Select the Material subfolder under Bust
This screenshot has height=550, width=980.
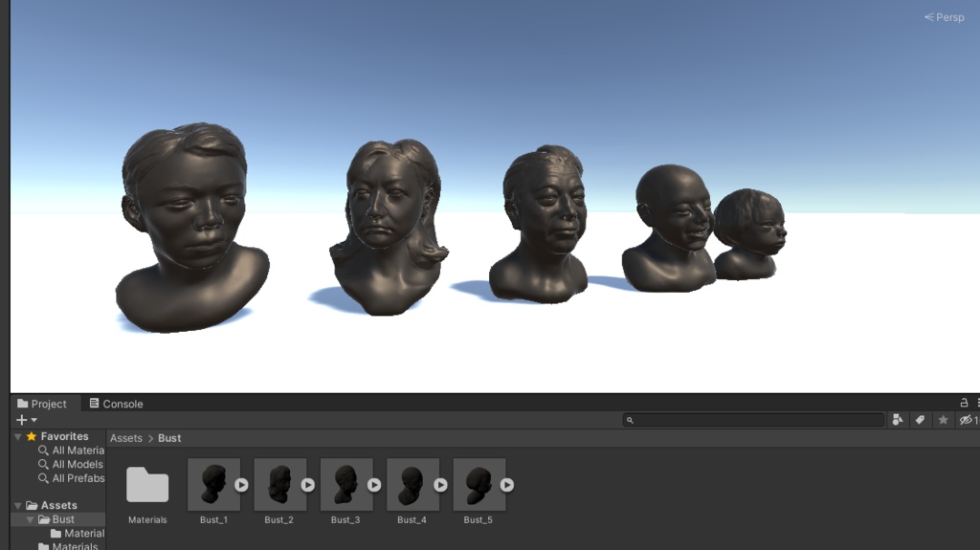(84, 533)
